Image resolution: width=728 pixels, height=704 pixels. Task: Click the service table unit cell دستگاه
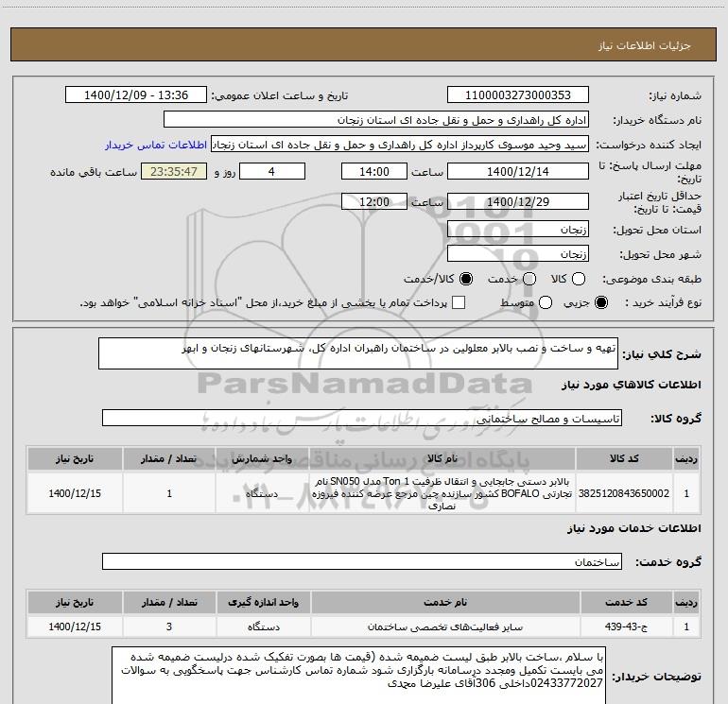click(x=263, y=627)
